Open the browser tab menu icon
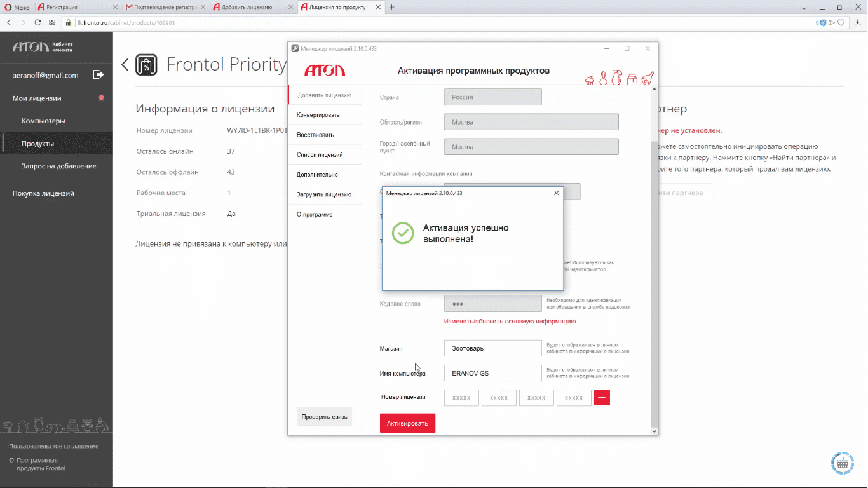The image size is (868, 488). pos(804,7)
